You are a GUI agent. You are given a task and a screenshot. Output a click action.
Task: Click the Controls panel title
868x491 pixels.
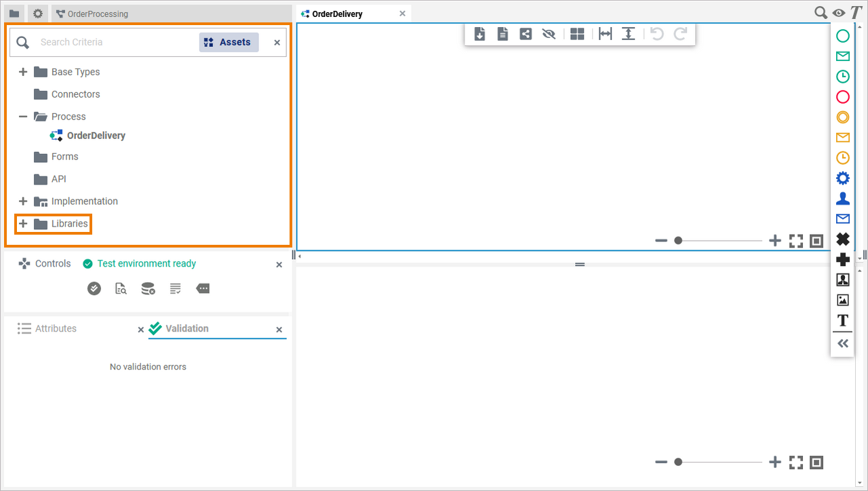pyautogui.click(x=53, y=264)
